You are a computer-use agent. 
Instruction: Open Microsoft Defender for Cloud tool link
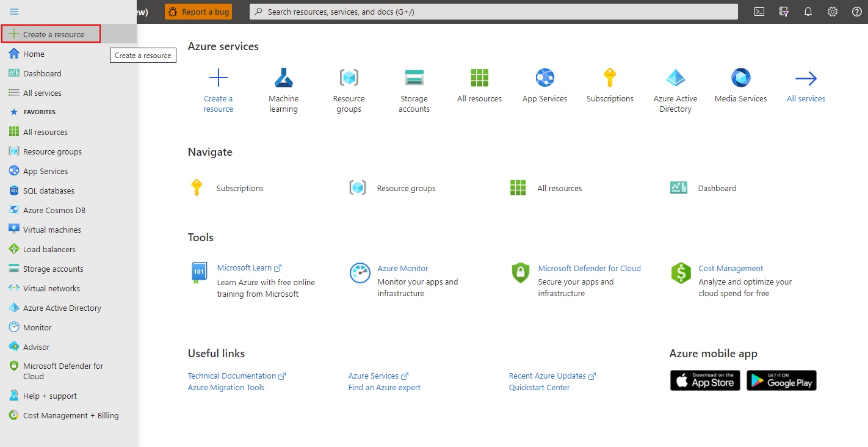click(x=590, y=268)
